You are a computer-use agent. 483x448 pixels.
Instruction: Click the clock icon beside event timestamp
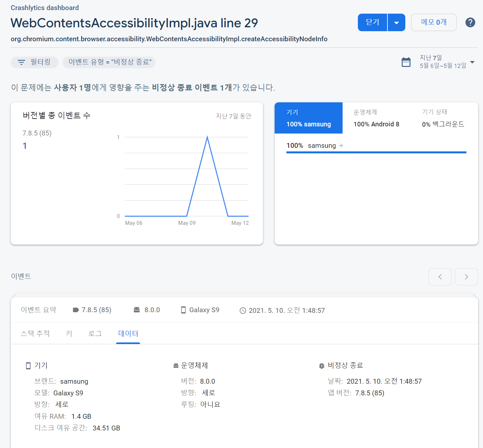(243, 311)
